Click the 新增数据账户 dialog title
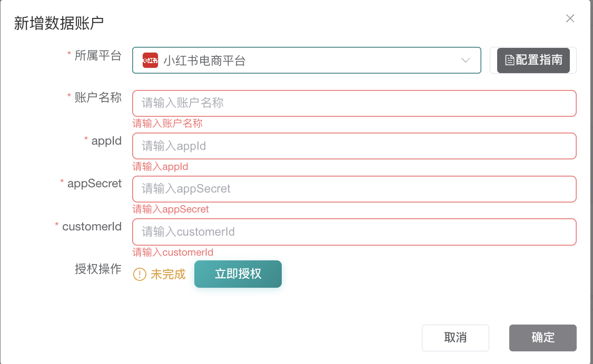Screen dimensions: 593x364 (59, 23)
